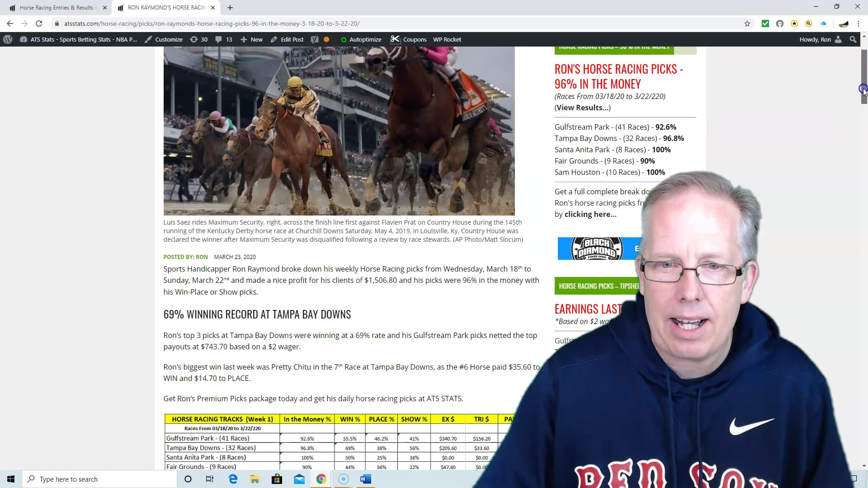Click the View Results link

(x=583, y=108)
